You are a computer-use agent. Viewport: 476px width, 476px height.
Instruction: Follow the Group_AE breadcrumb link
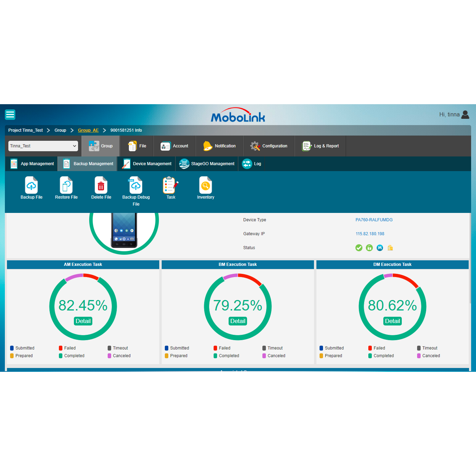(88, 130)
